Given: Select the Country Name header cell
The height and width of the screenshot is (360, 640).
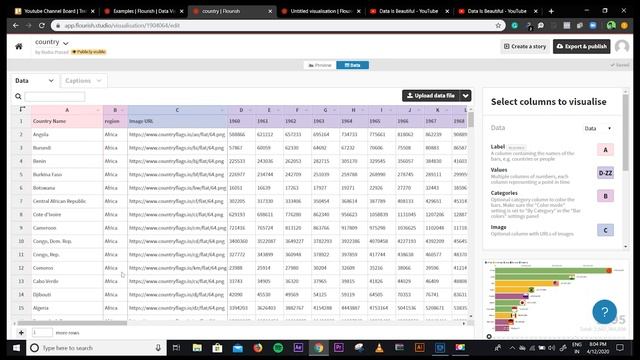Looking at the screenshot, I should pos(67,121).
